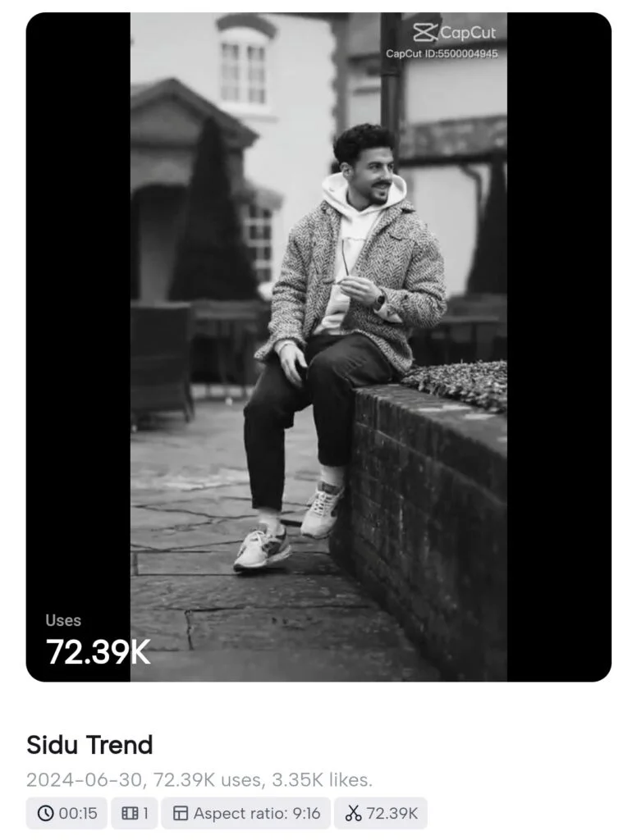Select the CapCut ID:5500004945 text
637x840 pixels.
pyautogui.click(x=442, y=53)
